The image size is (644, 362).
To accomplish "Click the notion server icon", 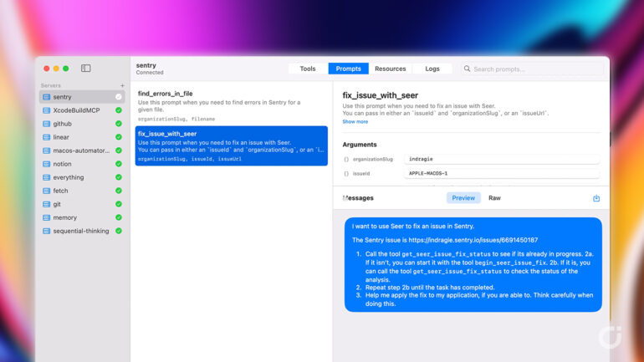I will [47, 164].
